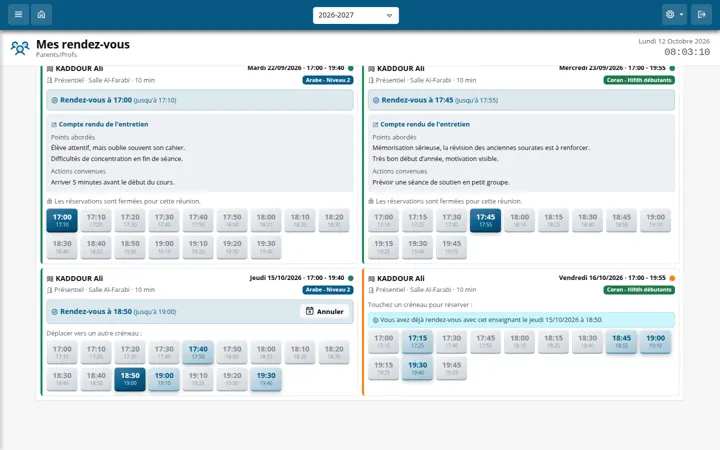The image size is (720, 450).
Task: Go to the home page icon
Action: click(41, 15)
